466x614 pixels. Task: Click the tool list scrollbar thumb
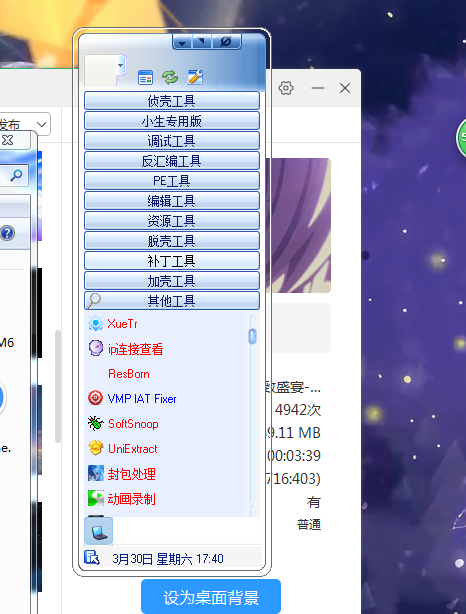(253, 336)
